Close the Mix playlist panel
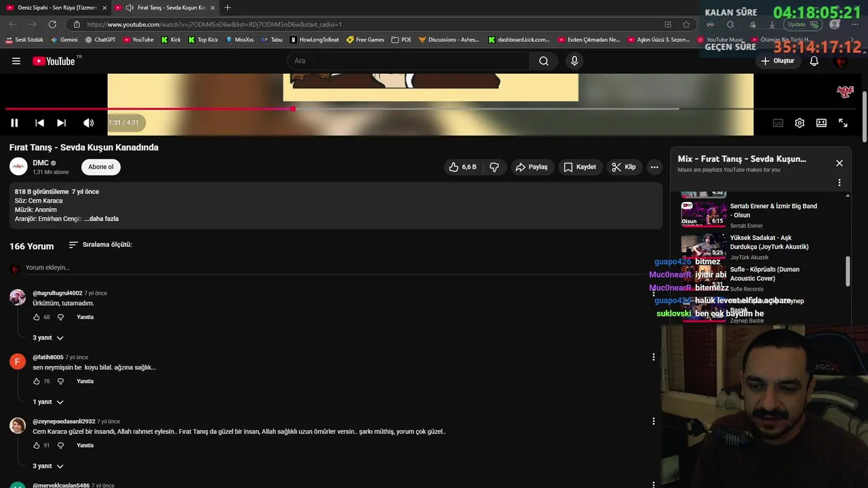 coord(840,163)
